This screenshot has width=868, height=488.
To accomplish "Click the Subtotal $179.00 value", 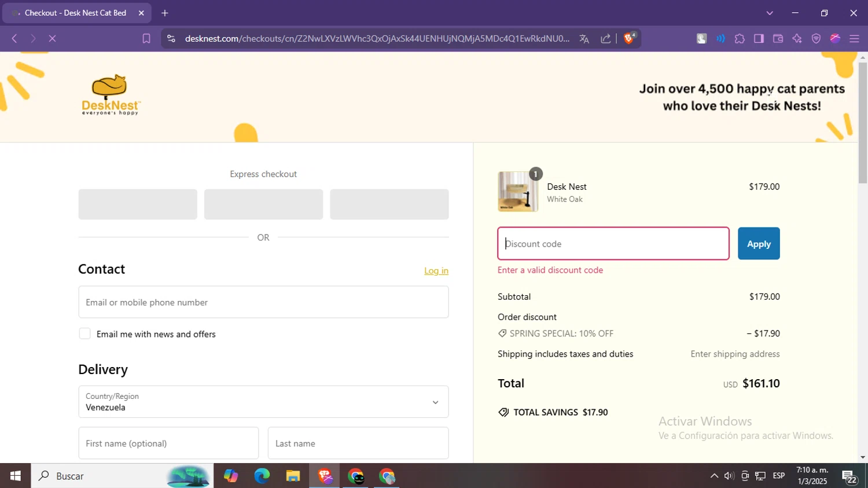I will pyautogui.click(x=764, y=296).
